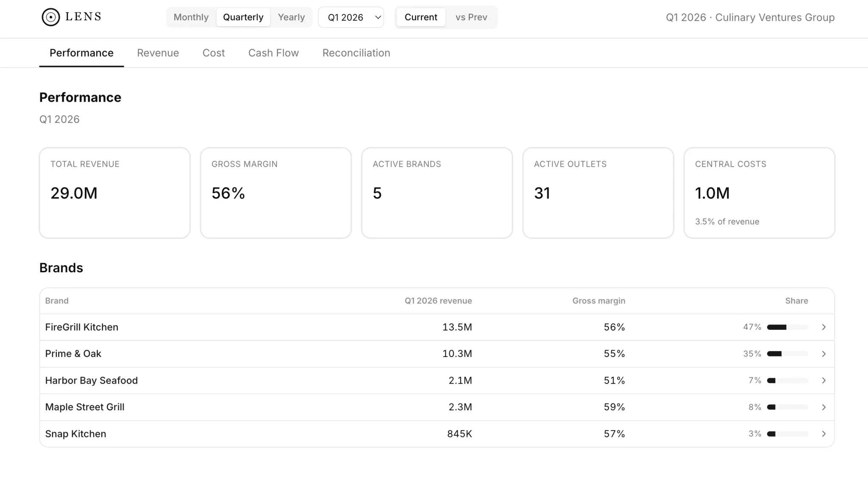The image size is (868, 484).
Task: Open FireGrill Kitchen row chevron
Action: click(x=824, y=327)
